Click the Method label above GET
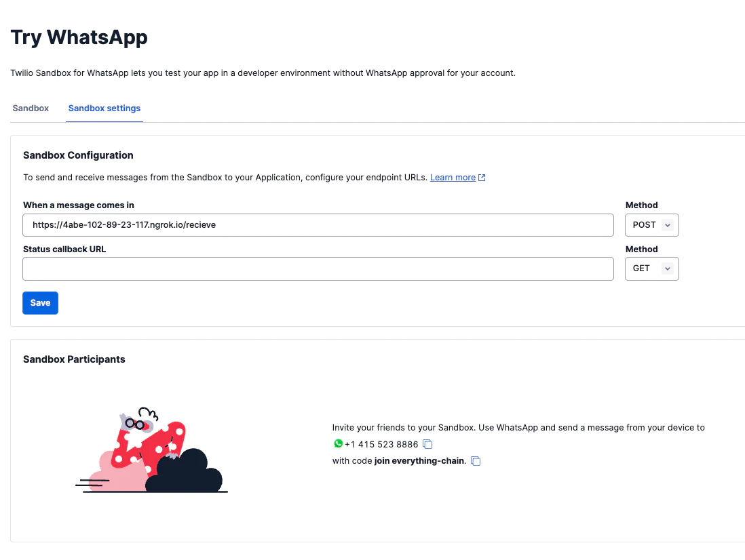 pyautogui.click(x=641, y=249)
